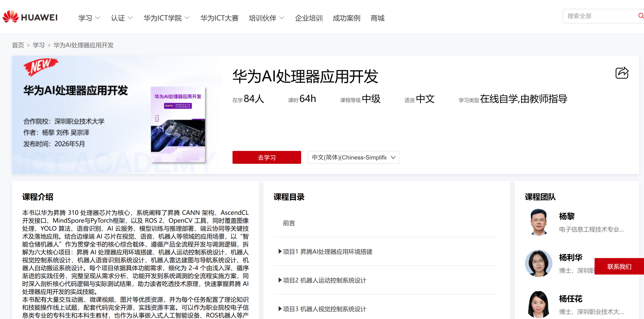The height and width of the screenshot is (319, 644).
Task: Click the 课程团队 section heading
Action: [x=540, y=197]
